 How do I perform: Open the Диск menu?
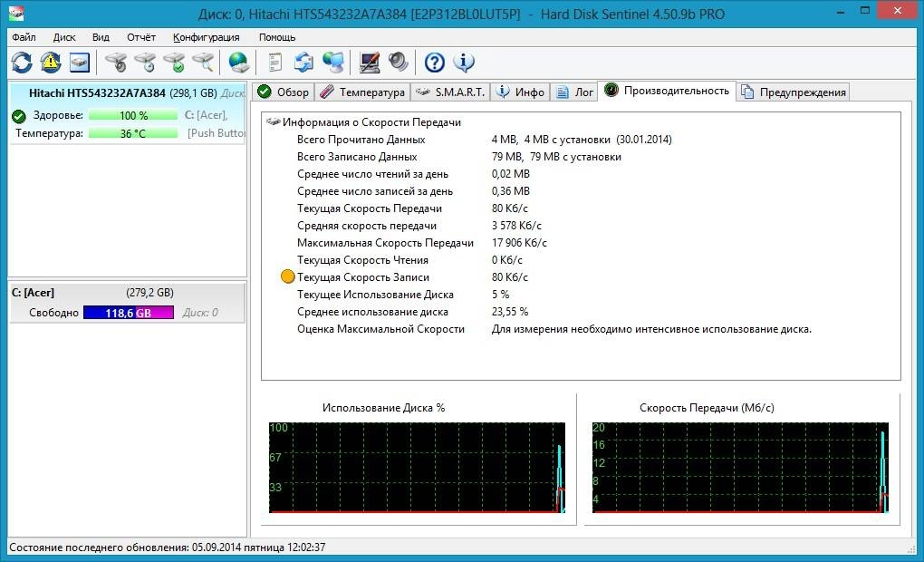(x=63, y=37)
